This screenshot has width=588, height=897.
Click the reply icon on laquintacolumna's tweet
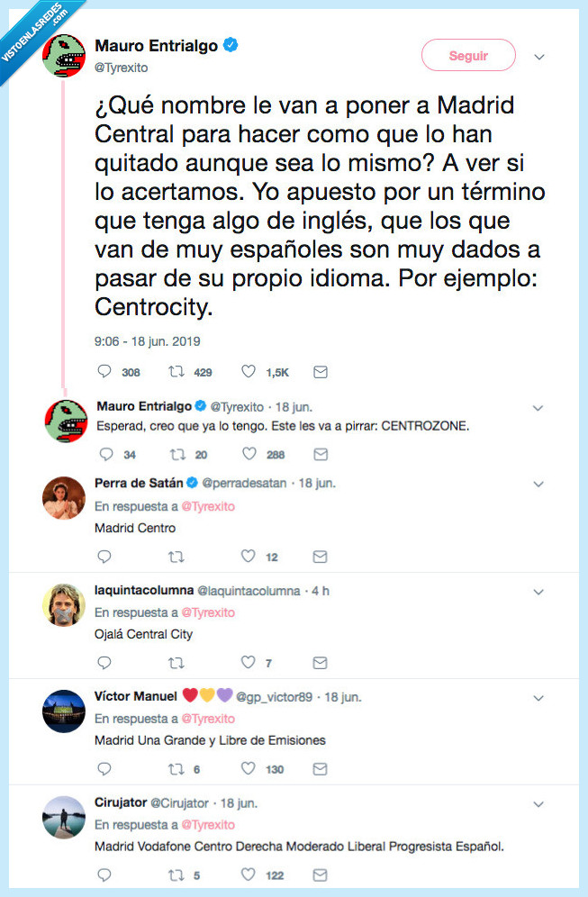[104, 663]
